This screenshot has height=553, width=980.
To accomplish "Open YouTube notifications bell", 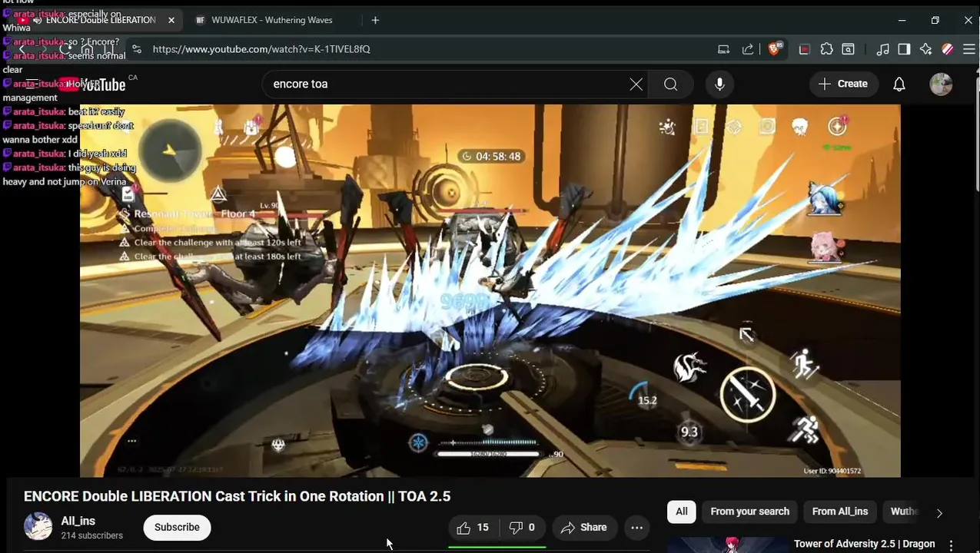I will (x=899, y=84).
